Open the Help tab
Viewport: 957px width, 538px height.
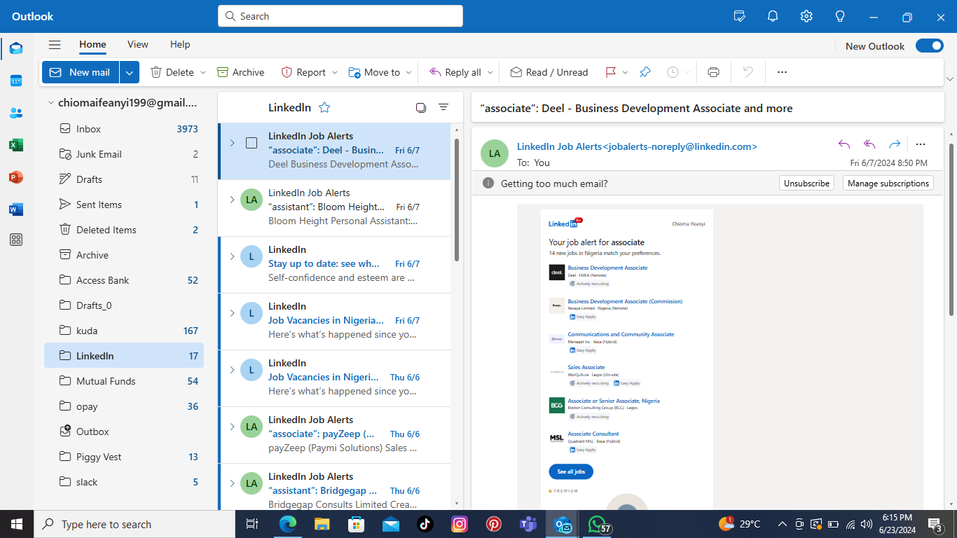180,45
